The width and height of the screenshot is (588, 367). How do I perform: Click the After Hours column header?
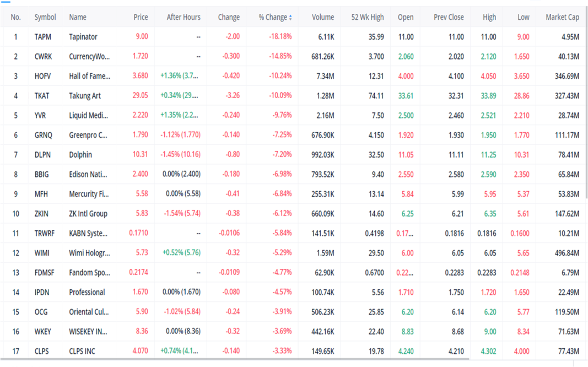[184, 17]
